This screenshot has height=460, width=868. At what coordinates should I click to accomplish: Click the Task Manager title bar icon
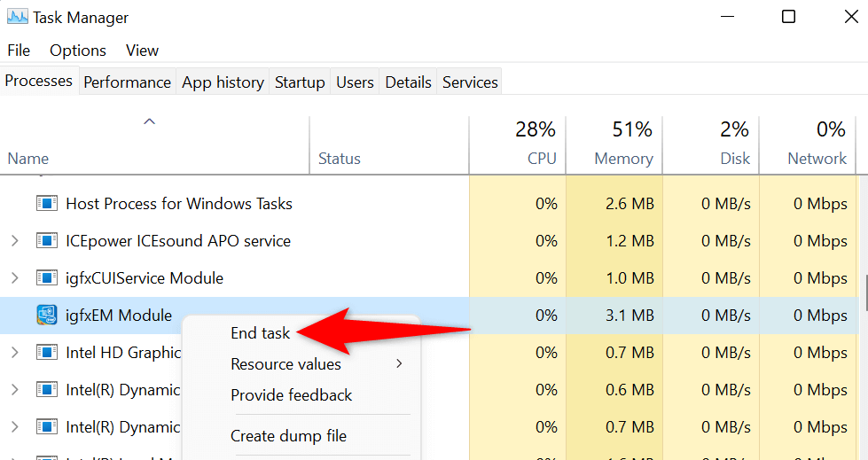pos(17,17)
